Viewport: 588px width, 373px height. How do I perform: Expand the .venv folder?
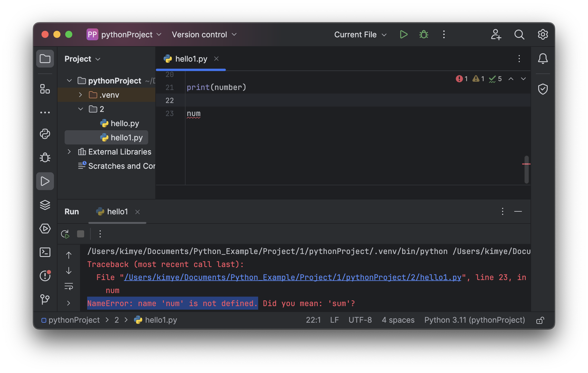click(x=80, y=95)
